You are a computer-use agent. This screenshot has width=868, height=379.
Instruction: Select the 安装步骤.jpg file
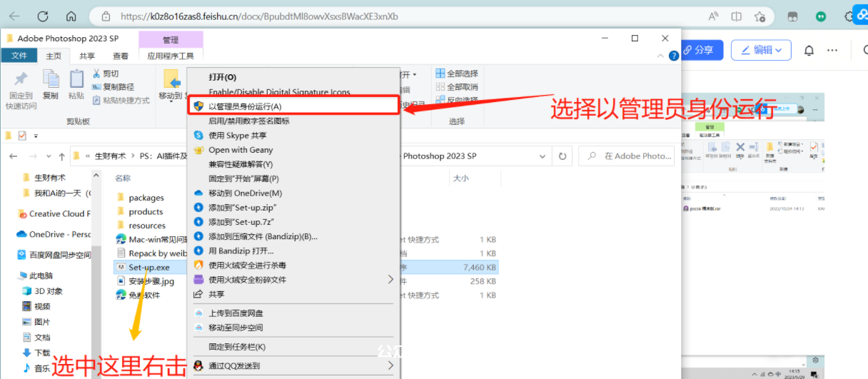pos(151,281)
